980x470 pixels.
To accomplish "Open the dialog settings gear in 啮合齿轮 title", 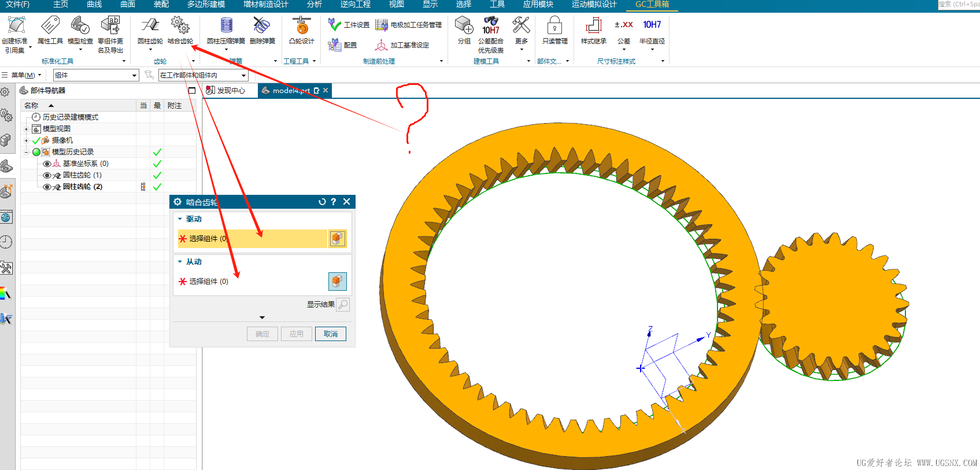I will [177, 202].
